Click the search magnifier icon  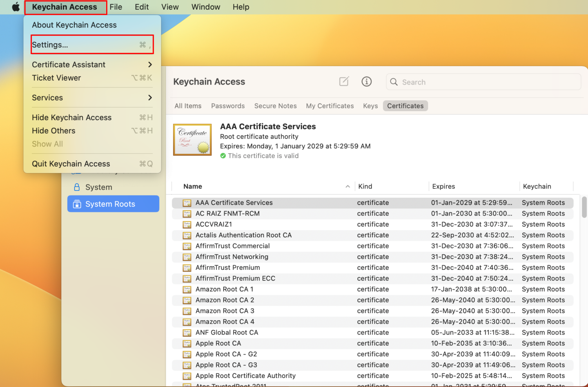coord(394,82)
